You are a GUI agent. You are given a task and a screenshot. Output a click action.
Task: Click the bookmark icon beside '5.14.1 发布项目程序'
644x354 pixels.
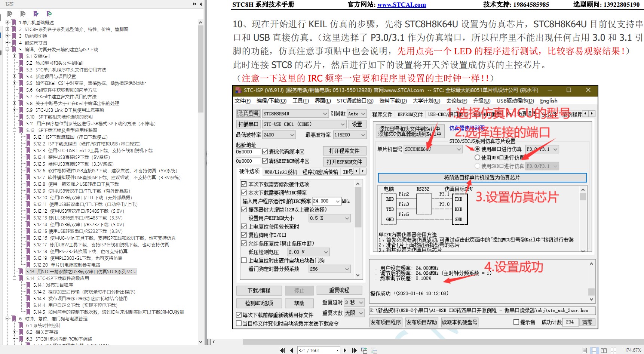point(28,285)
